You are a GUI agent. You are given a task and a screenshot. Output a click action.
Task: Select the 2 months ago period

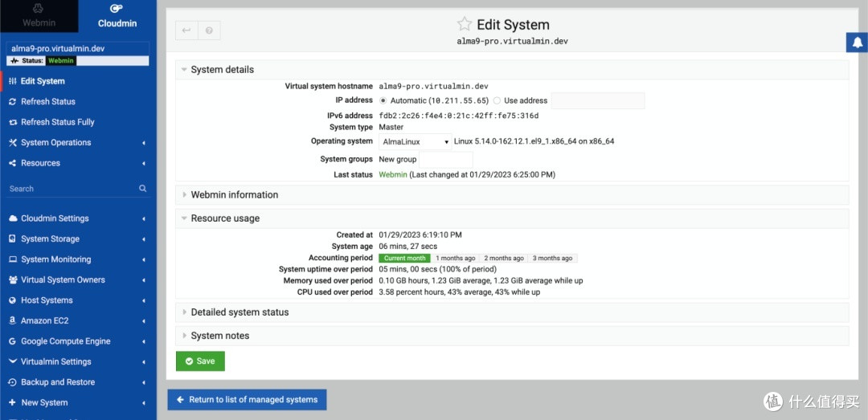click(504, 258)
